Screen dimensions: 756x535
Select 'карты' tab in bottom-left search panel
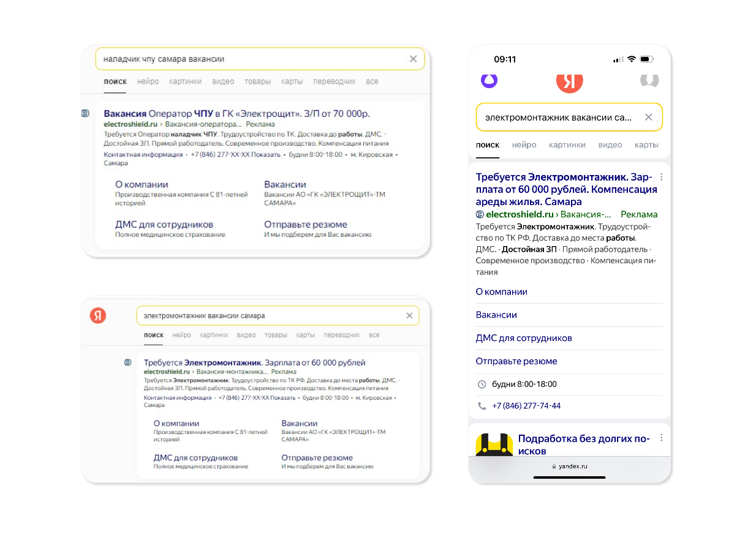coord(305,335)
